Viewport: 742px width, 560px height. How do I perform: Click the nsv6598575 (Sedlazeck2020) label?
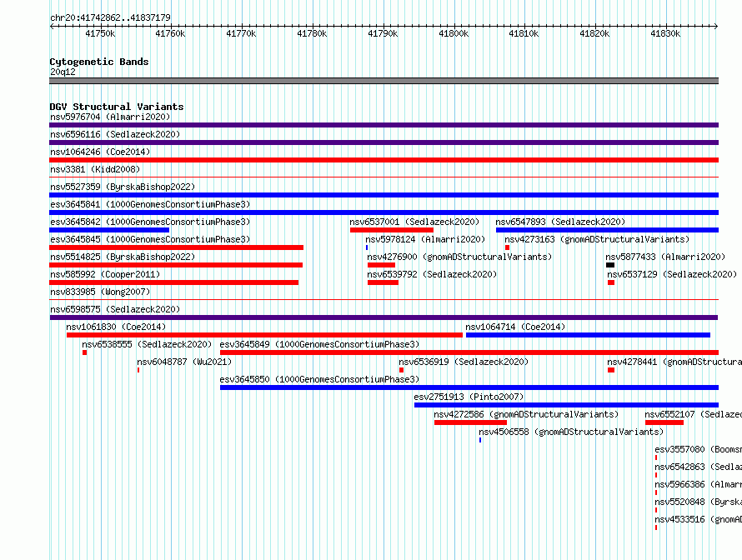click(x=115, y=309)
